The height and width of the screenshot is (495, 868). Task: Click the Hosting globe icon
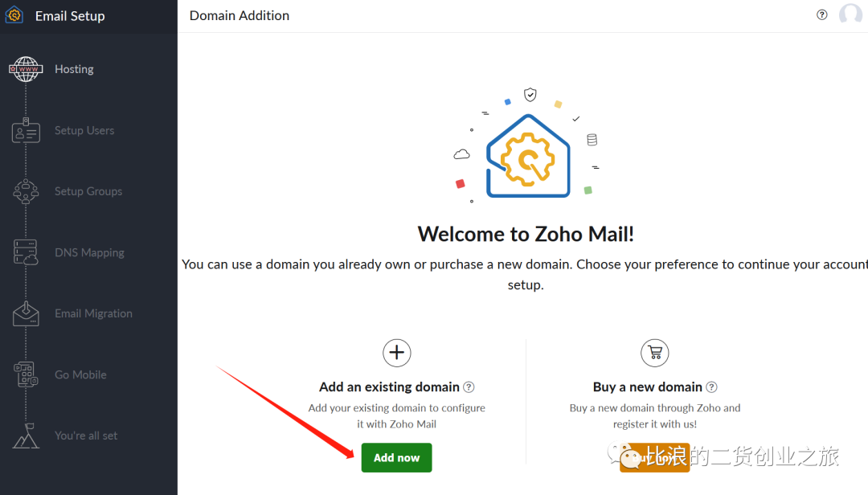(x=27, y=69)
